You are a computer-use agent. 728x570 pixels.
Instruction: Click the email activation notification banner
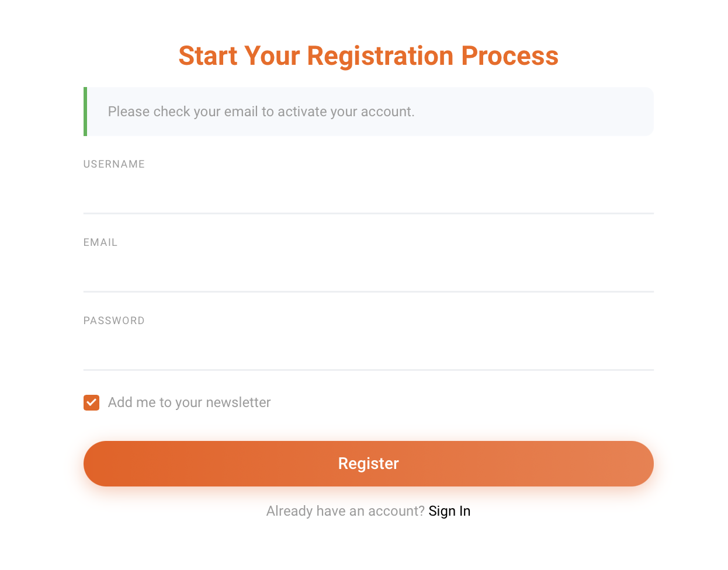368,112
